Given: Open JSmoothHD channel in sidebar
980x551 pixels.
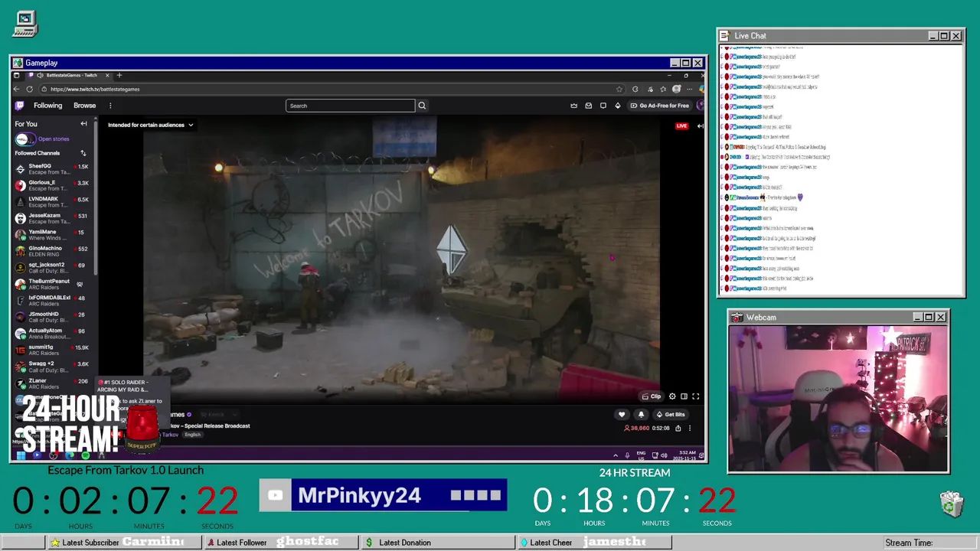Looking at the screenshot, I should tap(52, 317).
